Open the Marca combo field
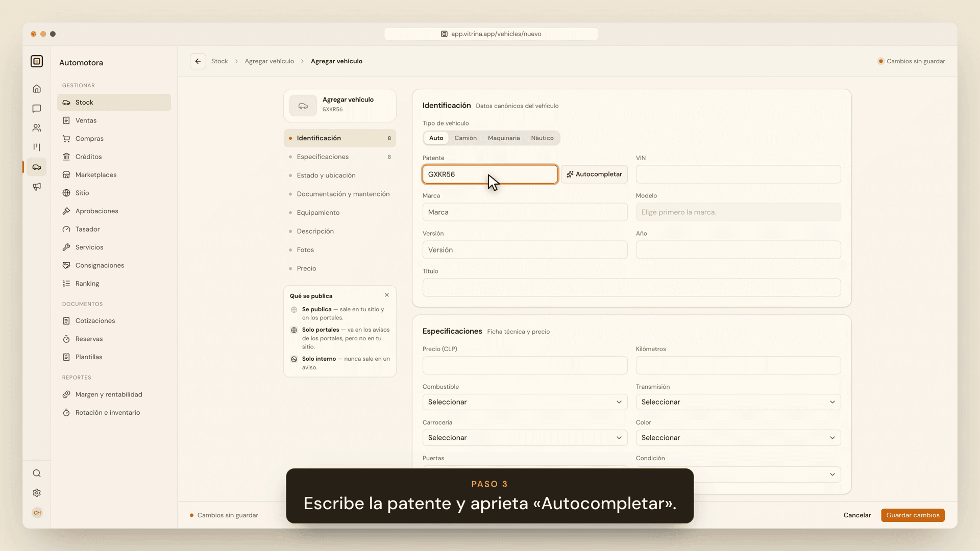980x551 pixels. click(x=525, y=212)
